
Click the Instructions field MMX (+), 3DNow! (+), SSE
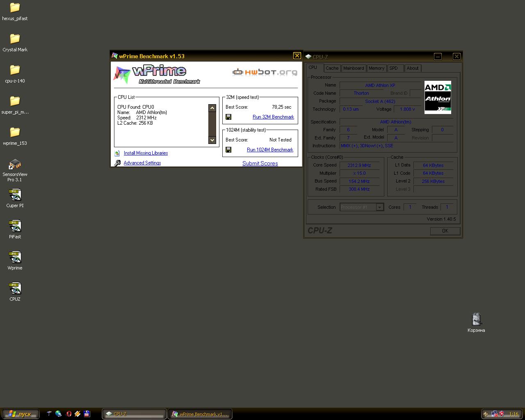396,146
